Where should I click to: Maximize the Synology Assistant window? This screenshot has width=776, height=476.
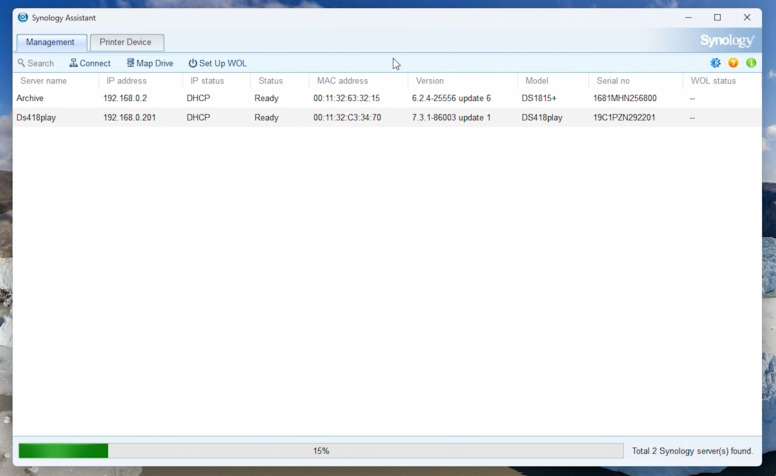717,17
